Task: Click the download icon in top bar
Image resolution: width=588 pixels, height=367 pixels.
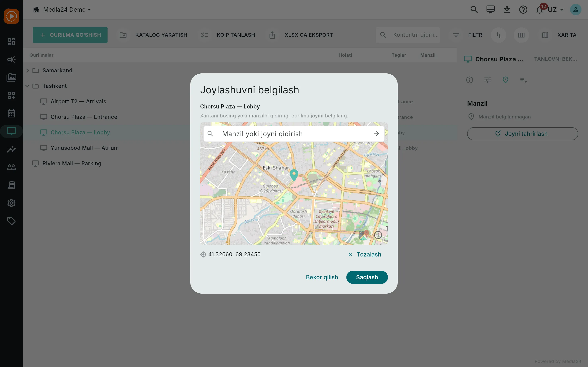Action: (x=507, y=10)
